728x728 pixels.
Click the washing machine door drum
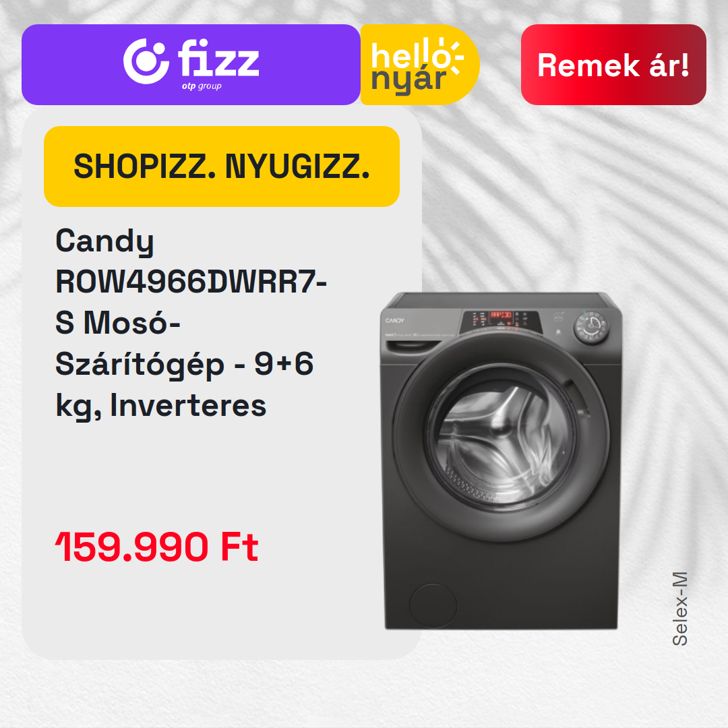(x=502, y=437)
